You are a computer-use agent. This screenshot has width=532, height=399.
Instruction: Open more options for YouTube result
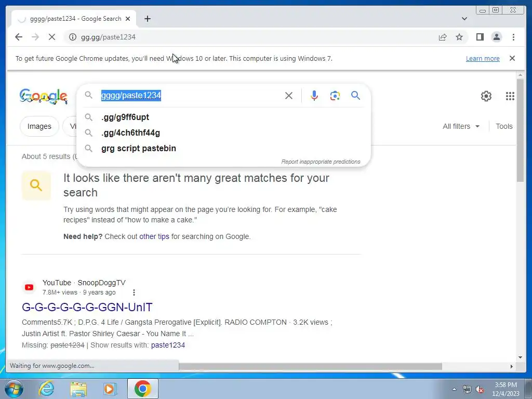(134, 292)
